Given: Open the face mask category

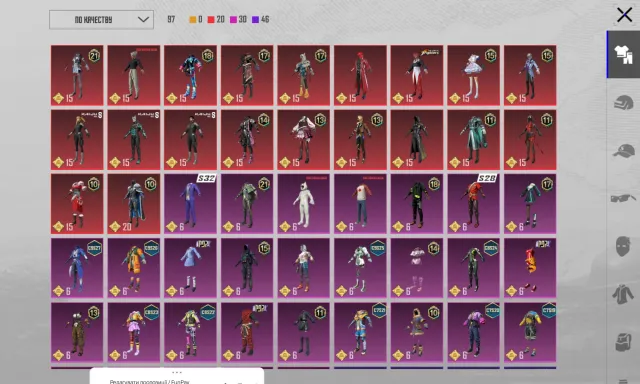Looking at the screenshot, I should [x=623, y=246].
